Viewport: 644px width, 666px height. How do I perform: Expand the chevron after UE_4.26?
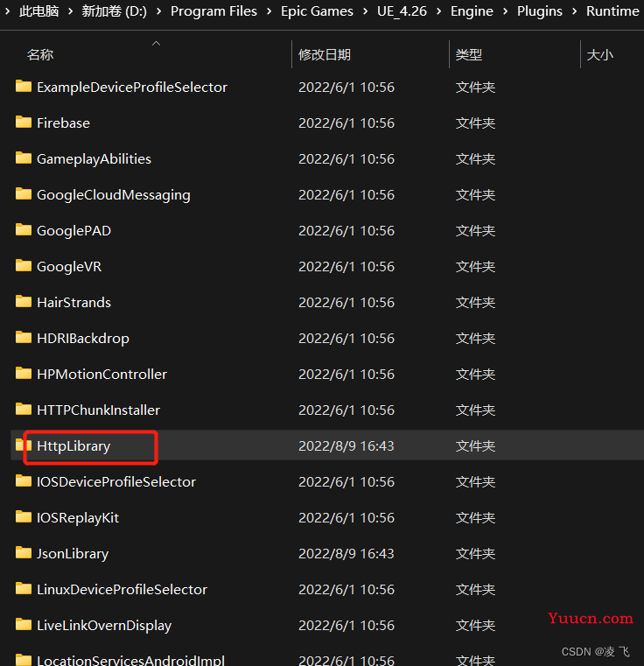click(x=439, y=11)
